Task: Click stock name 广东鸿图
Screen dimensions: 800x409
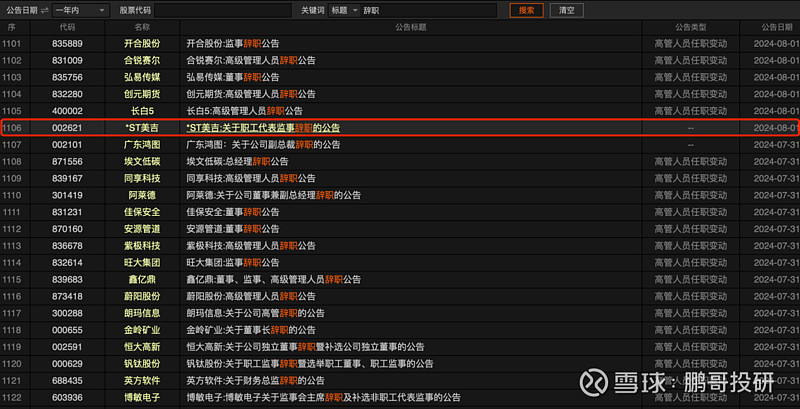Action: [142, 145]
